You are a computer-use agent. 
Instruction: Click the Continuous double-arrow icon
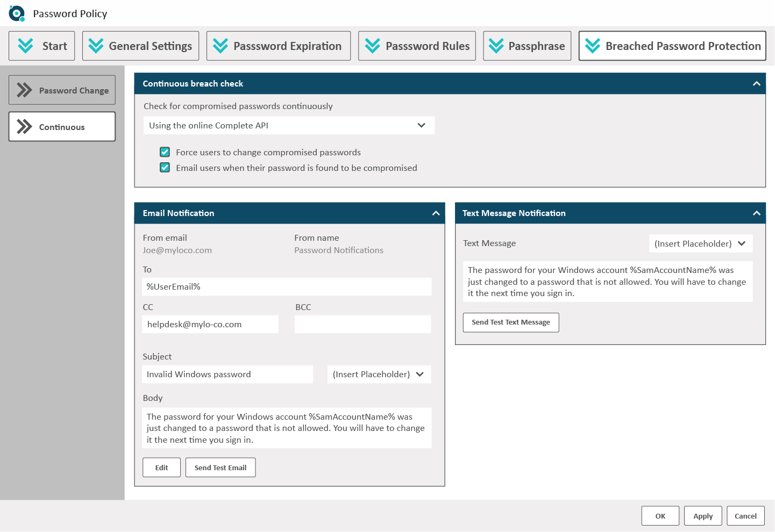pos(24,126)
